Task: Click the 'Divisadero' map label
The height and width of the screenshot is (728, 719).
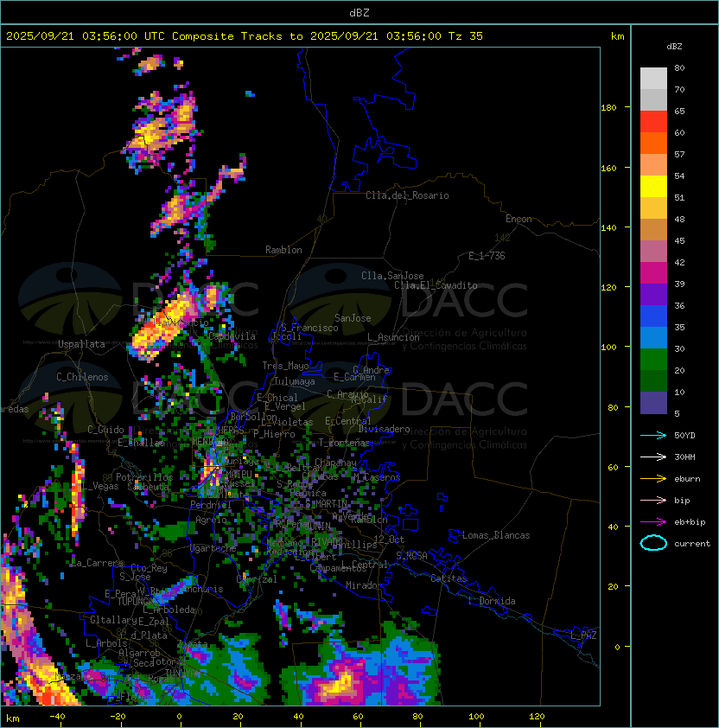Action: coord(384,429)
